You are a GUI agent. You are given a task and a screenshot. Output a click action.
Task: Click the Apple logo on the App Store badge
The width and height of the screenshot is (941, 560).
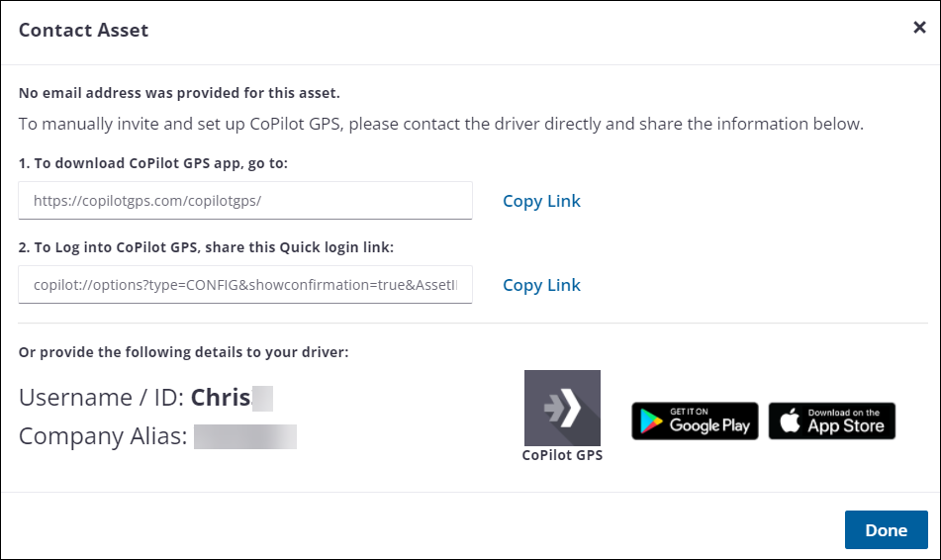(x=790, y=421)
